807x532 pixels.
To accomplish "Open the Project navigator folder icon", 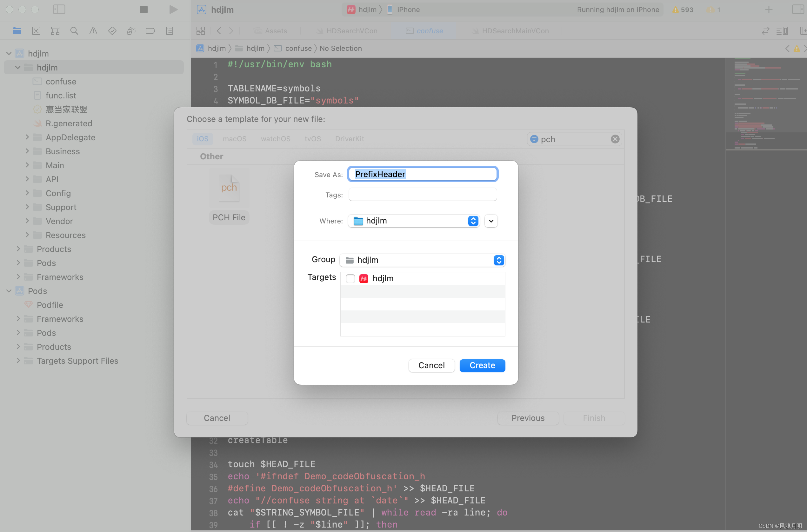I will [17, 31].
